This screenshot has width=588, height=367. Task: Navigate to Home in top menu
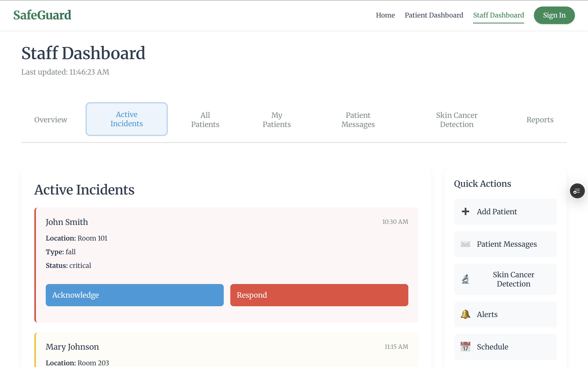click(x=385, y=15)
